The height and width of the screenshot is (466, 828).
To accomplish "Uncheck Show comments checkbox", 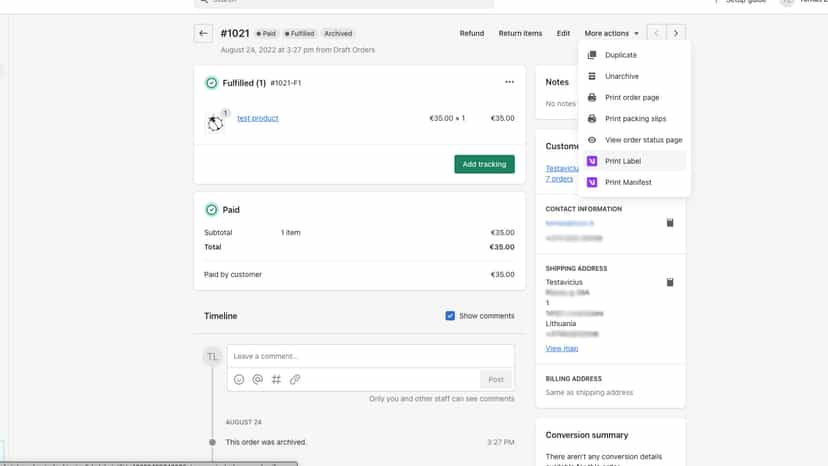I will (x=450, y=316).
